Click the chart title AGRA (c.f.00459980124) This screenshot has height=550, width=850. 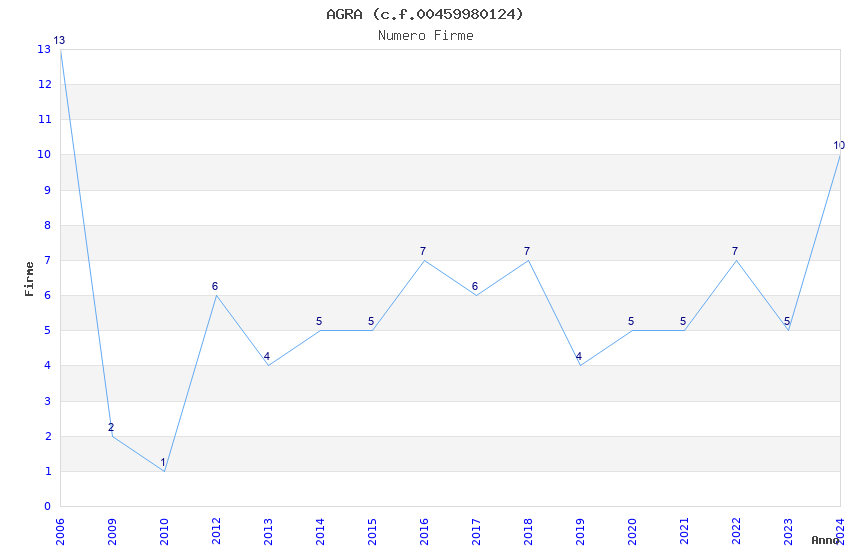[425, 14]
